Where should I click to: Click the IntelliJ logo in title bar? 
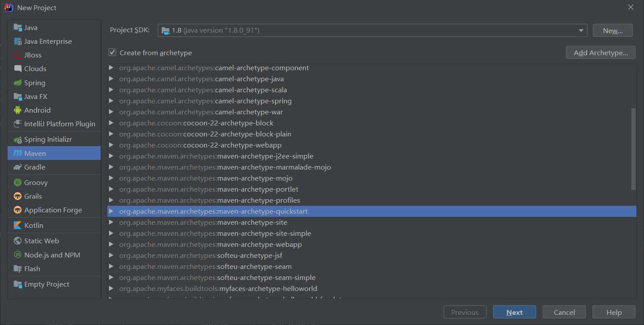click(9, 8)
